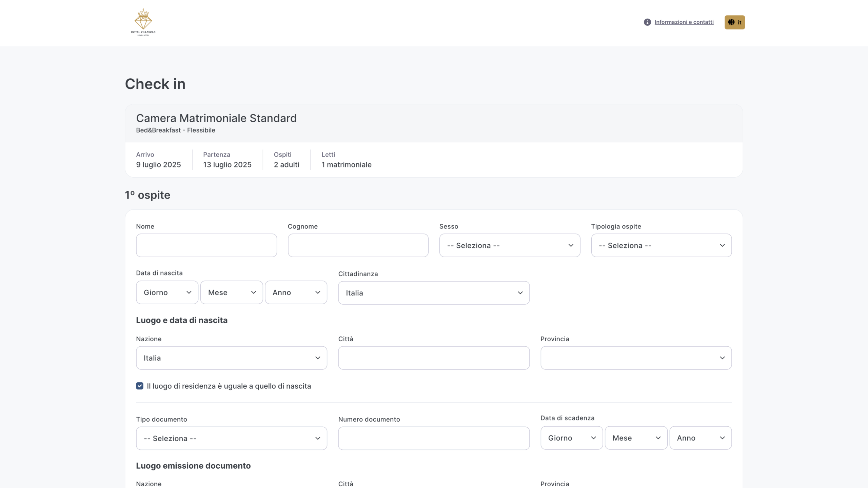Click the 'Camera Matrimoniale Standard' heading
This screenshot has width=868, height=488.
pyautogui.click(x=216, y=118)
